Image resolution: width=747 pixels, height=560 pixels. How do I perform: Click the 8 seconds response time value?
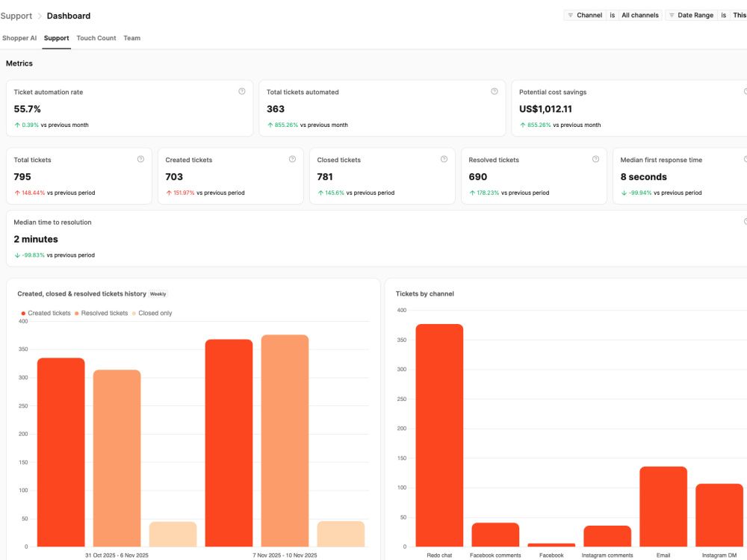[x=644, y=177]
